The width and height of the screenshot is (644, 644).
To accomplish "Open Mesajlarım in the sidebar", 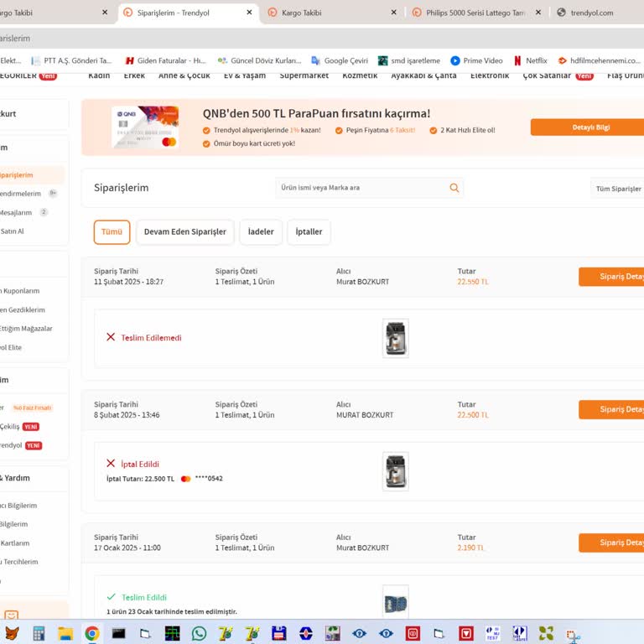I will coord(16,212).
